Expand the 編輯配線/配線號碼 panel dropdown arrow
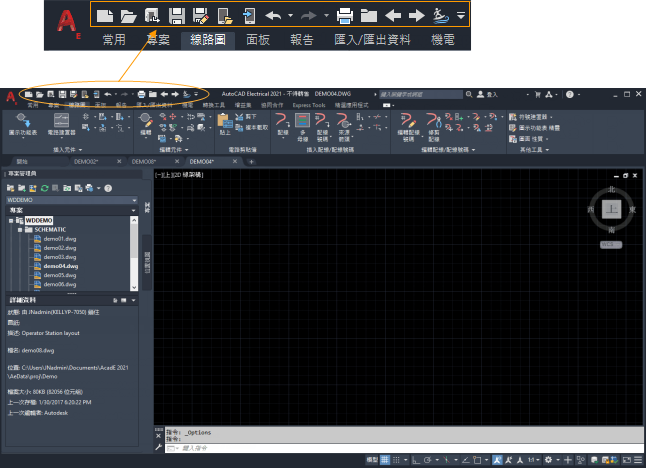 (473, 150)
